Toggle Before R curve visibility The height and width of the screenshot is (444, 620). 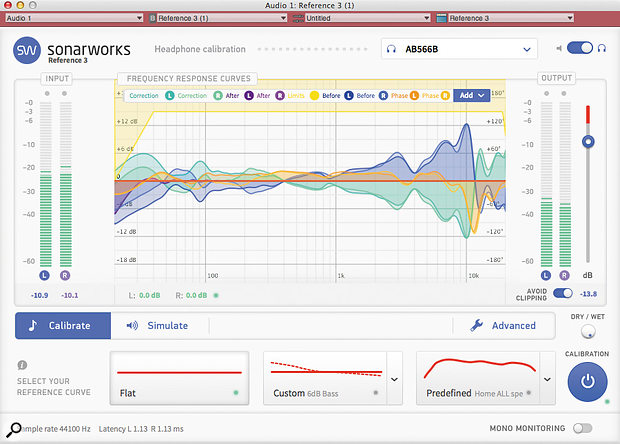(383, 96)
